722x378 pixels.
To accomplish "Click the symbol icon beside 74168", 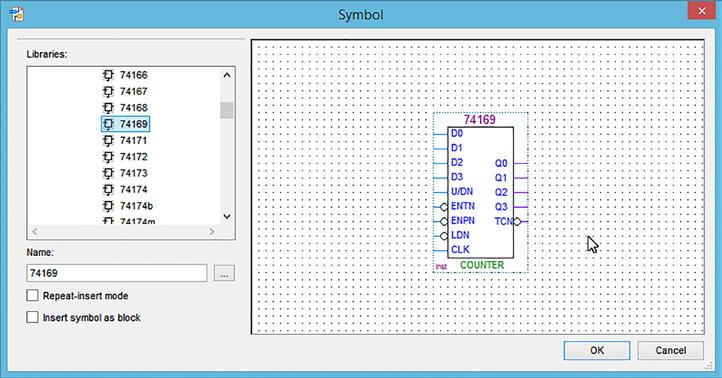I will [108, 108].
